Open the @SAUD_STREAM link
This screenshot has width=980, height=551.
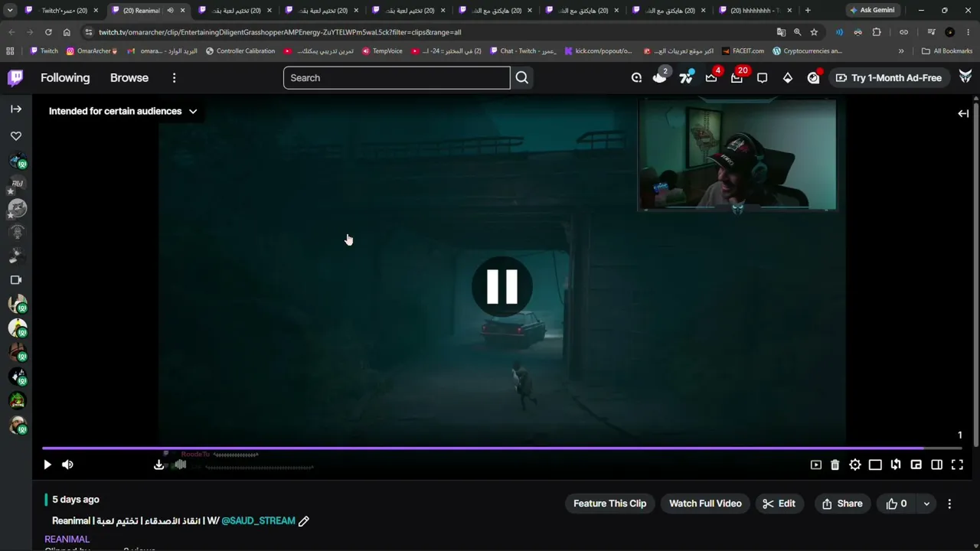[x=258, y=520]
